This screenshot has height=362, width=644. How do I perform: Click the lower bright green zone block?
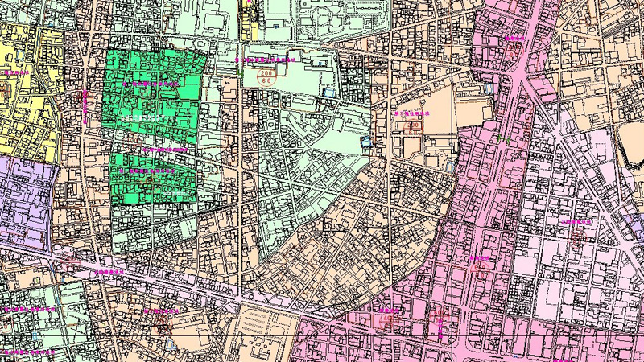[x=153, y=185]
